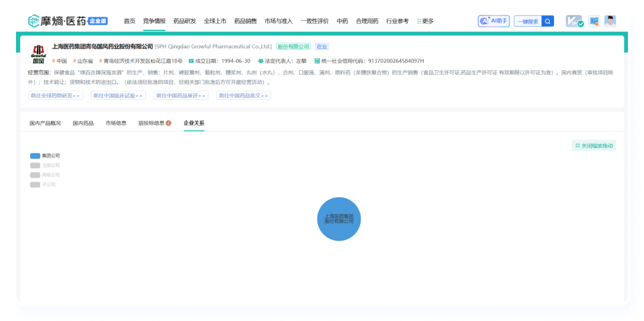
Task: Click the 一键搜索 search box
Action: click(528, 21)
